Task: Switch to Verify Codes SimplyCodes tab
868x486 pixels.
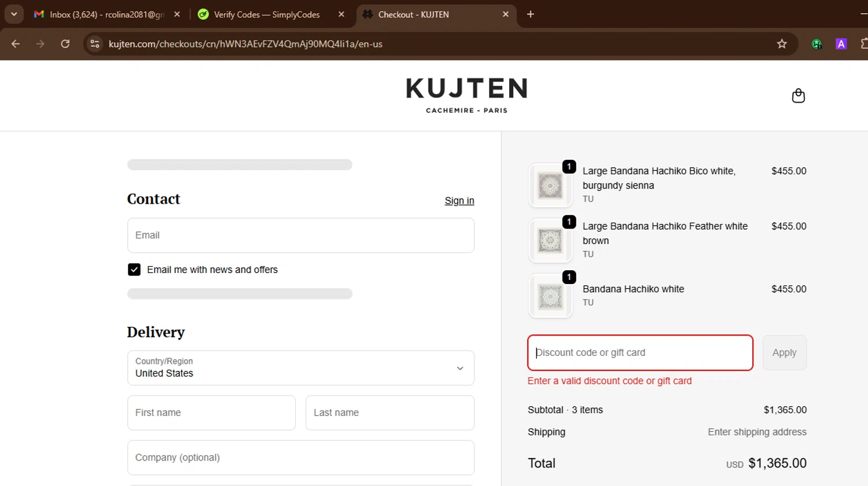Action: coord(266,14)
